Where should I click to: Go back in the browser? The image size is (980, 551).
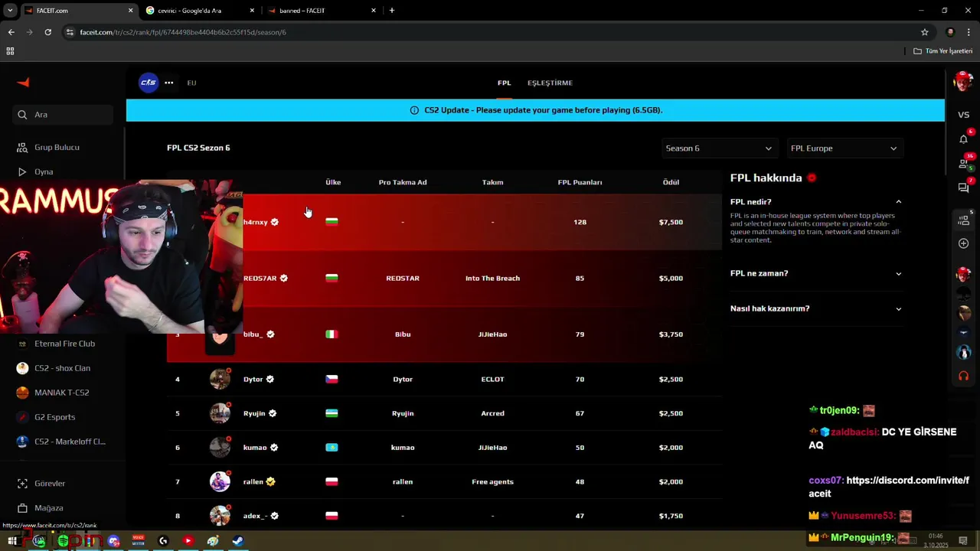pos(11,32)
